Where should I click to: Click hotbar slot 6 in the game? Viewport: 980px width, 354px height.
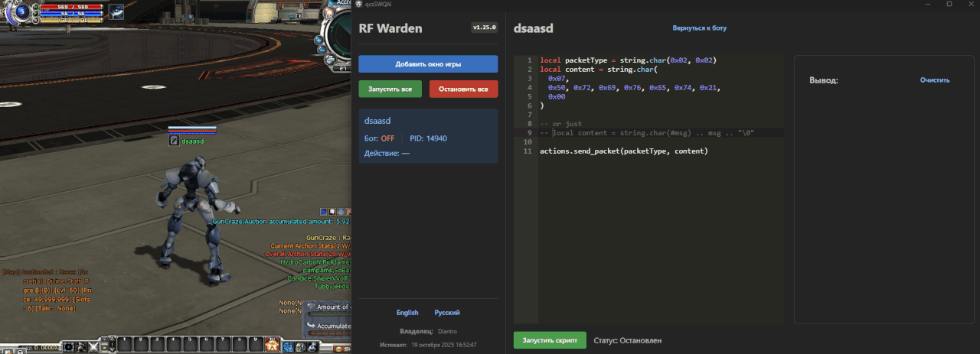click(206, 344)
